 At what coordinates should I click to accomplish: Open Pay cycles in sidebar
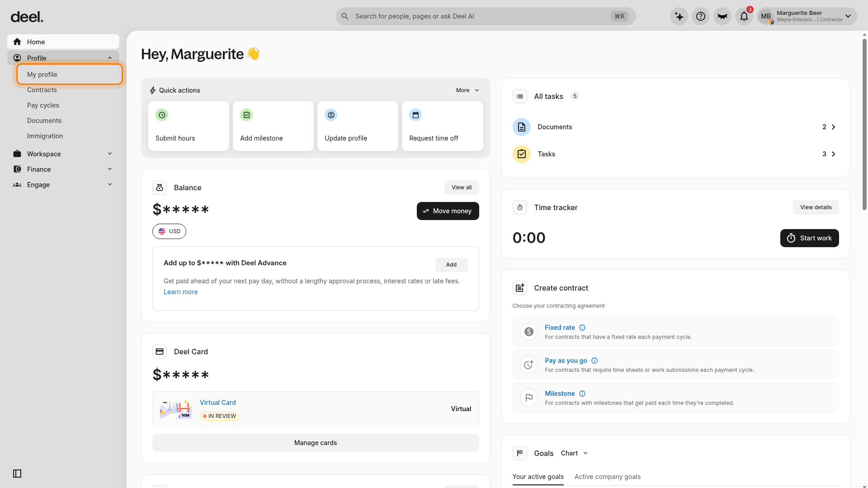[43, 105]
